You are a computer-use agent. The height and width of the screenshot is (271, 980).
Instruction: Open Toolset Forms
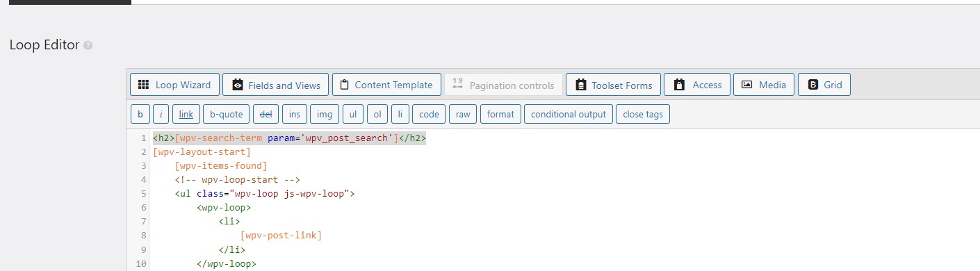click(612, 85)
